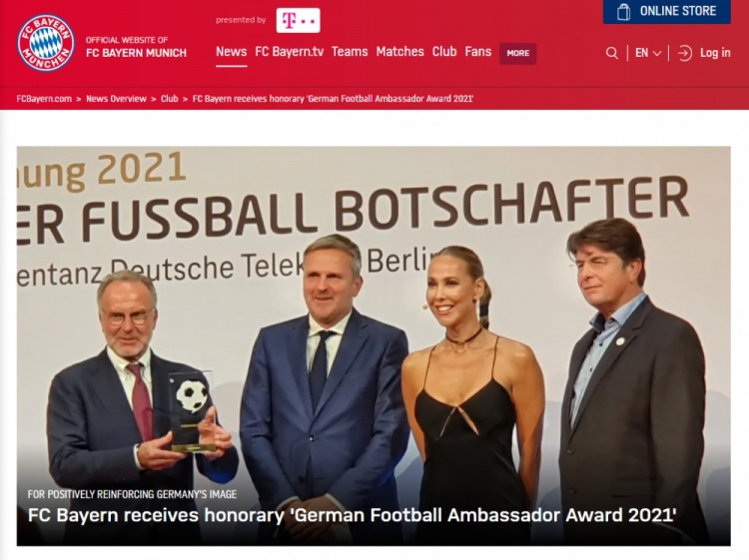Click the News Overview breadcrumb
749x560 pixels.
(116, 99)
